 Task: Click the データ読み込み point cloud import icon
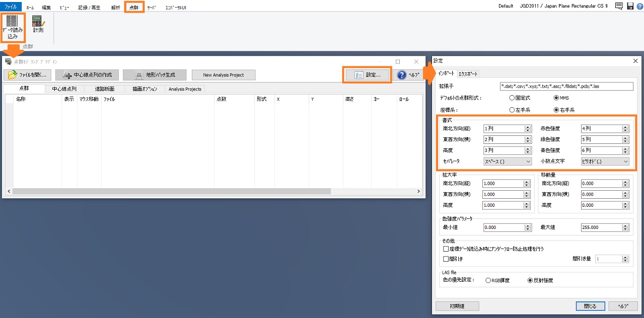click(x=13, y=27)
